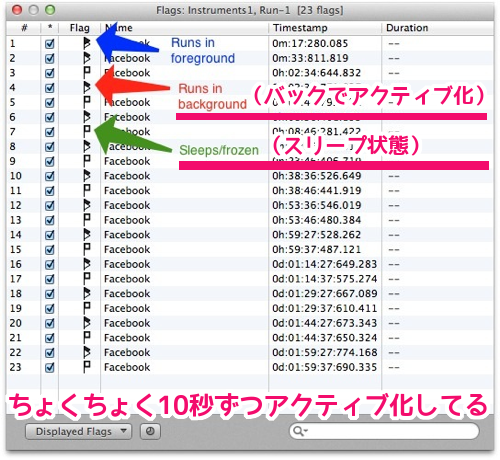Select timestamp 0h:53:36:546.019
The image size is (500, 460).
pos(316,205)
